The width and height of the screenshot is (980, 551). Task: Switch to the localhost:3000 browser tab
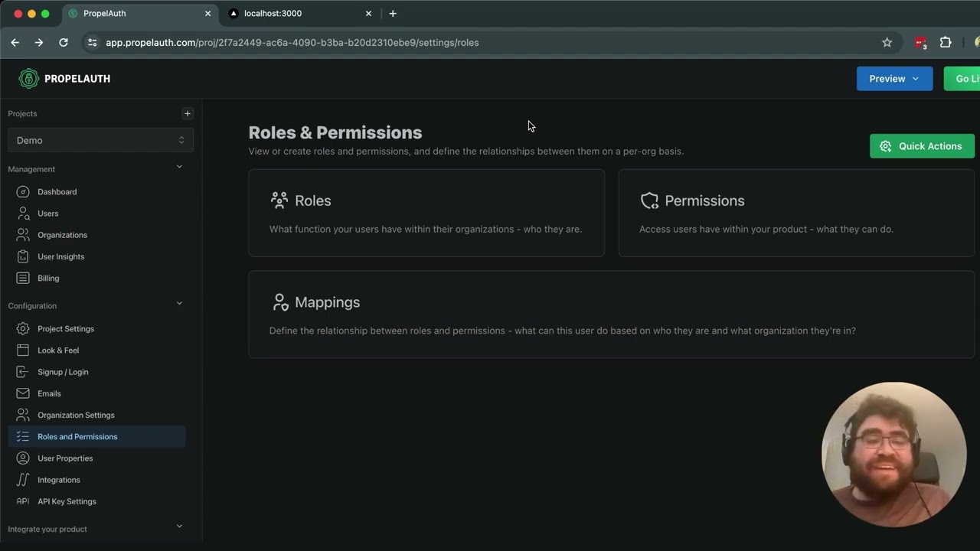pyautogui.click(x=300, y=14)
